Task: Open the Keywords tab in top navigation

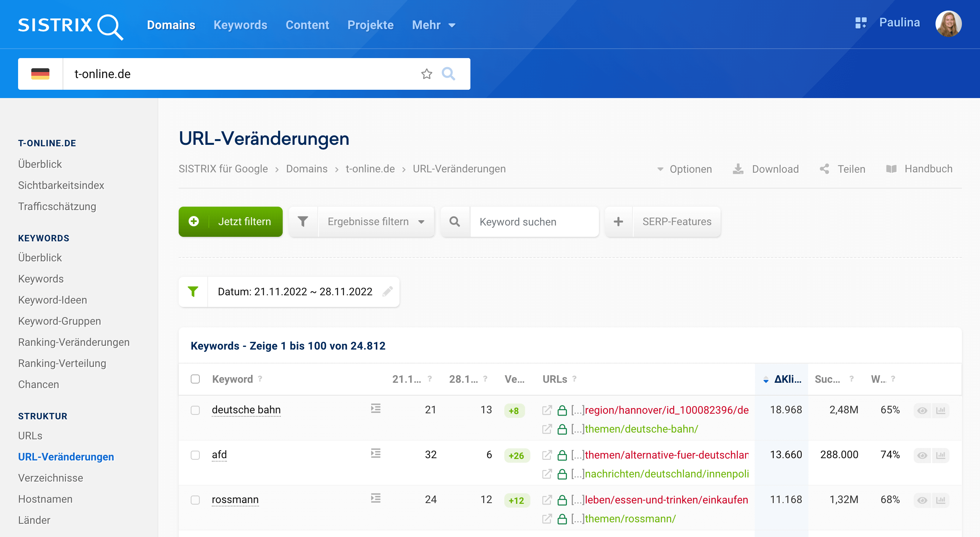Action: (x=240, y=25)
